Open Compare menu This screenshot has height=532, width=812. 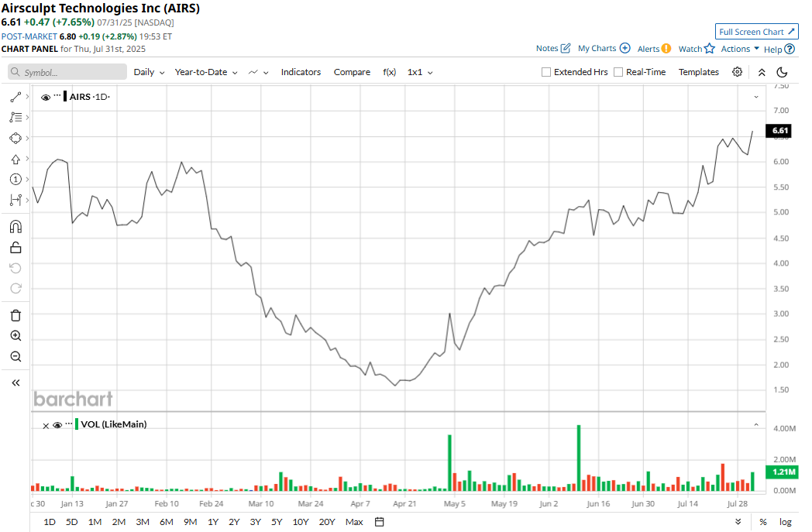coord(352,72)
